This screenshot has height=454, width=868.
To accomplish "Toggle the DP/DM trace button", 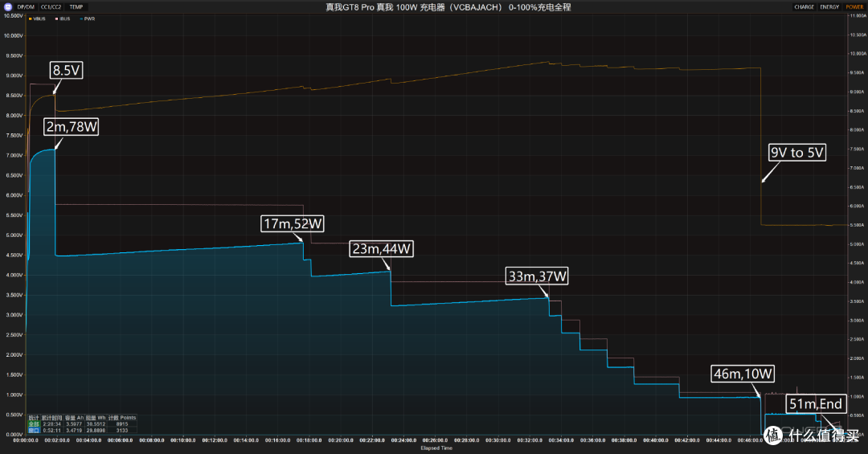I will [x=26, y=7].
